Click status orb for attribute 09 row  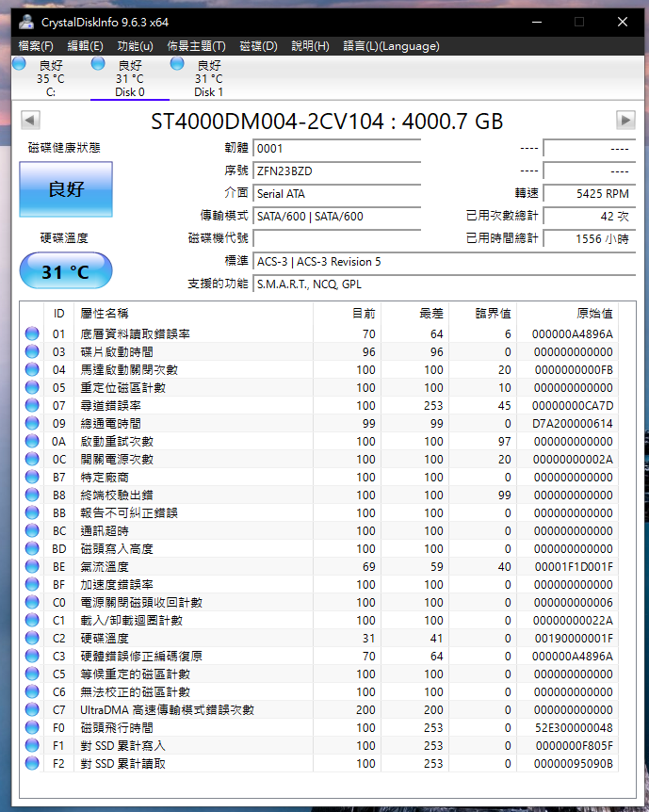point(32,423)
